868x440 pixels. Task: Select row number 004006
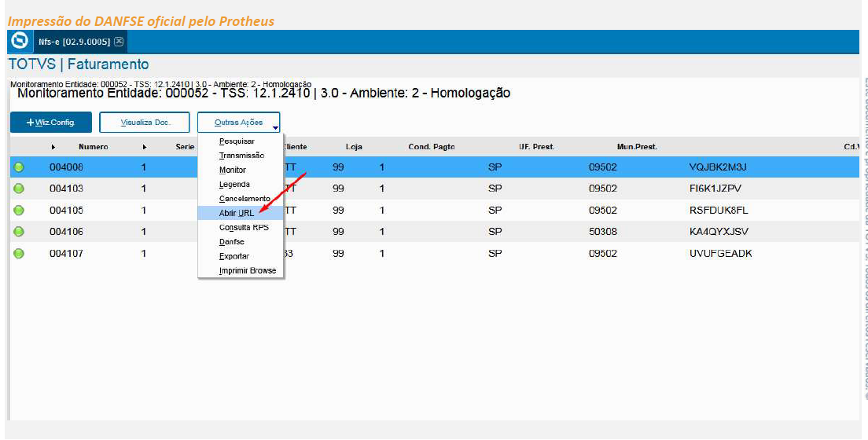pos(66,167)
